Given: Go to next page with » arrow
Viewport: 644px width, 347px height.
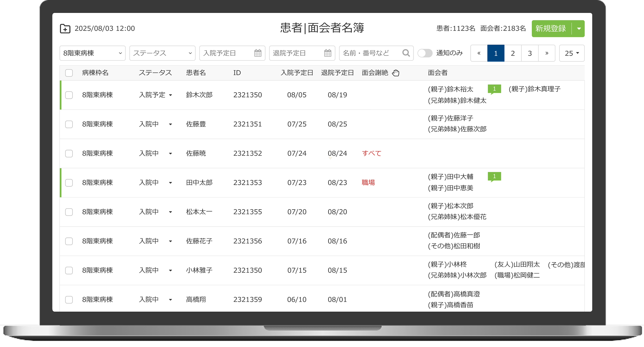Looking at the screenshot, I should coord(547,53).
